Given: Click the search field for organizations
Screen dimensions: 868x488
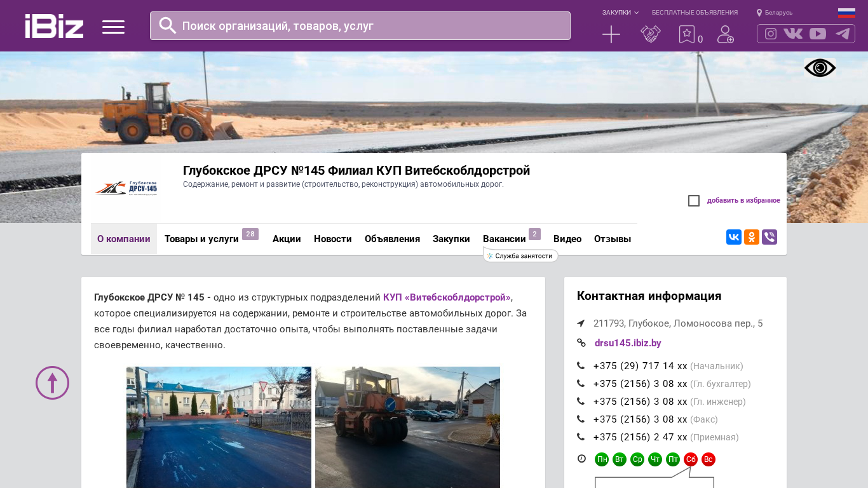Looking at the screenshot, I should pyautogui.click(x=360, y=26).
